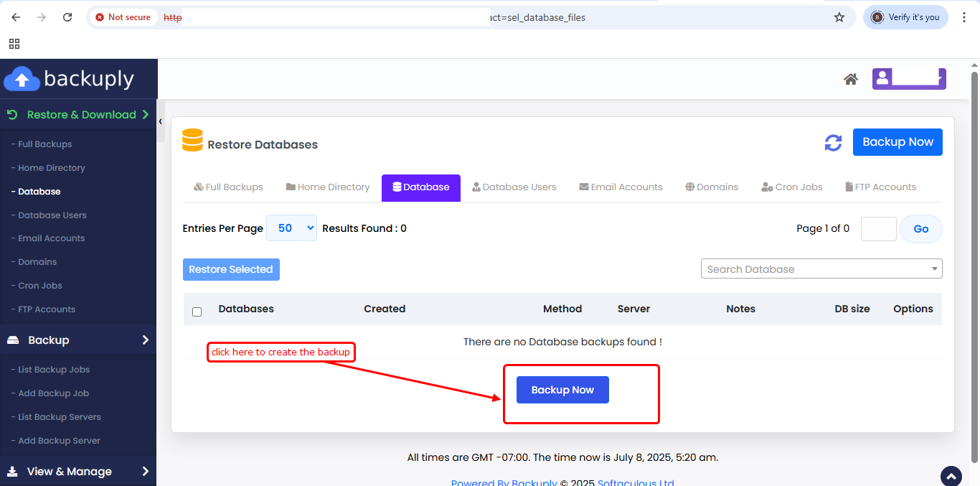Open the home icon in header

[x=851, y=79]
